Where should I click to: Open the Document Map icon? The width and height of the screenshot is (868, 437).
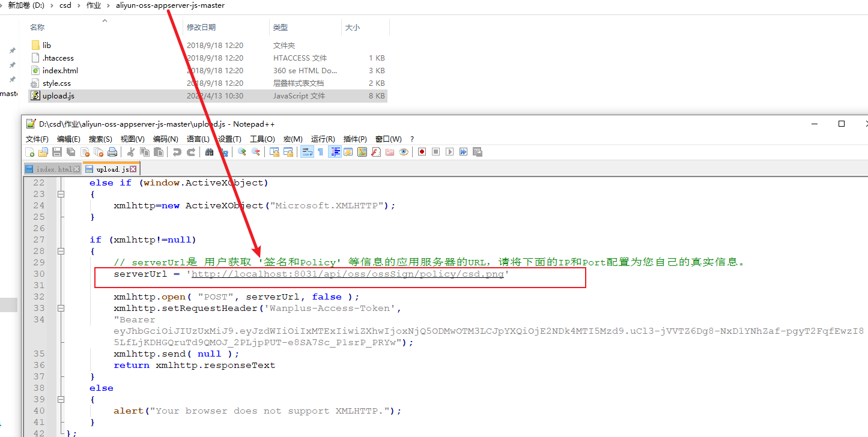(x=362, y=152)
